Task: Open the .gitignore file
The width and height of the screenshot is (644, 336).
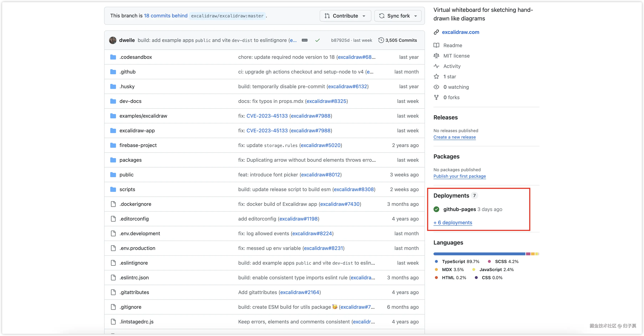Action: [130, 307]
